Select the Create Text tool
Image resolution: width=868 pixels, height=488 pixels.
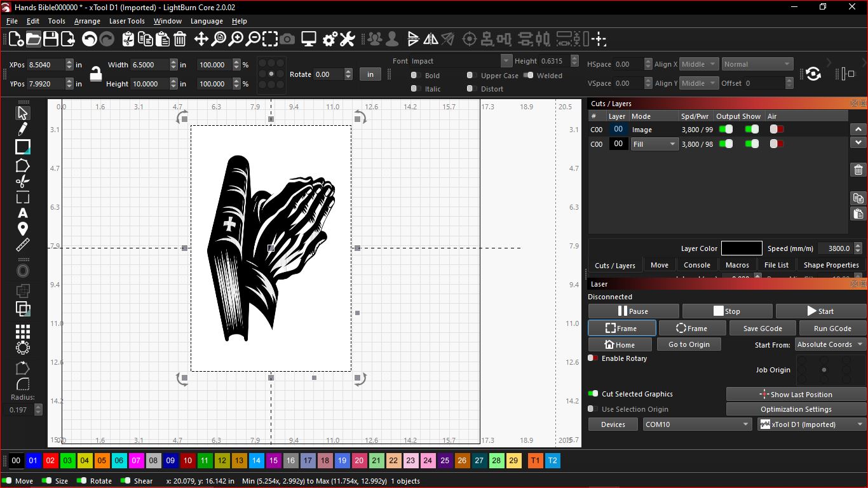pos(23,213)
